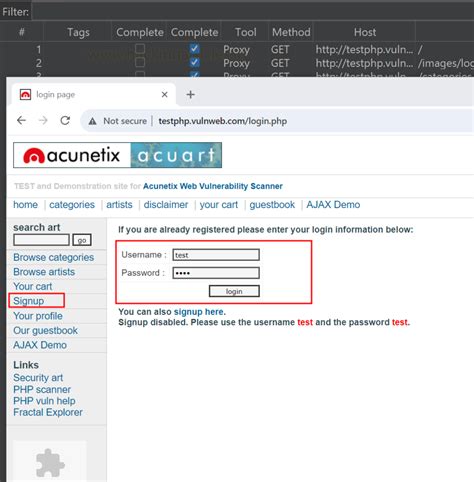Open the PHP scanner link
The image size is (474, 482).
point(42,389)
